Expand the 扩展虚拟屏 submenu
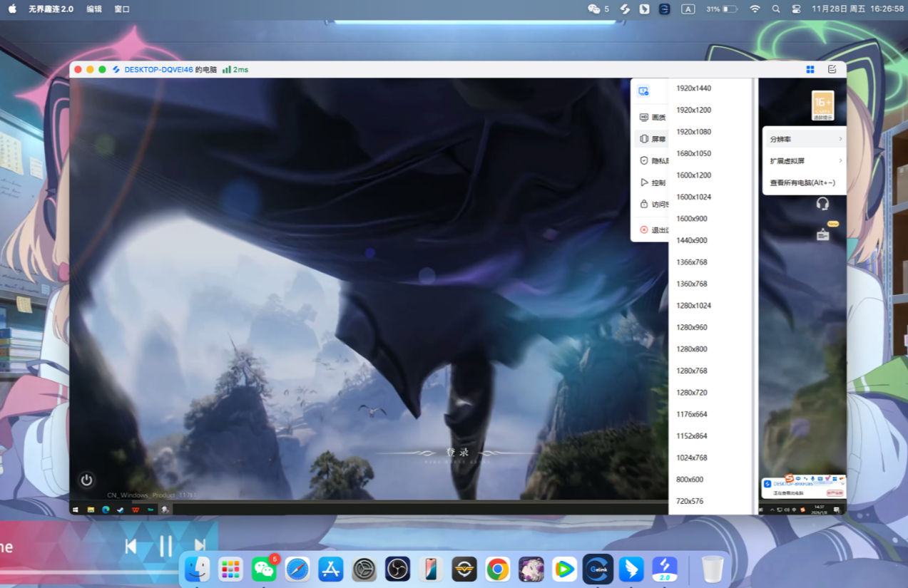Viewport: 908px width, 588px height. (x=804, y=161)
